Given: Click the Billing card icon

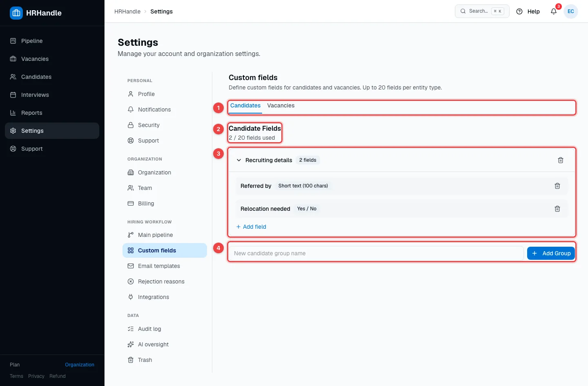Looking at the screenshot, I should [x=131, y=203].
